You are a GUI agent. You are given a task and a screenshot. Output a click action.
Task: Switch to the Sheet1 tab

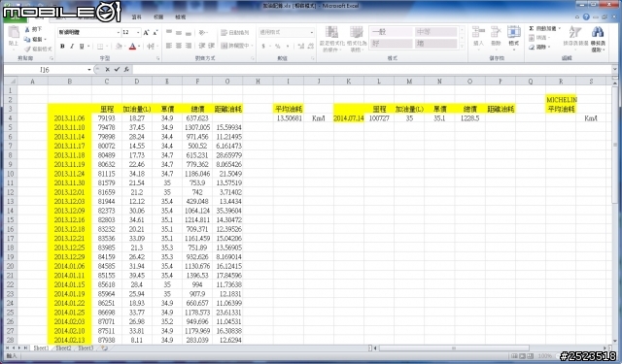click(x=41, y=348)
